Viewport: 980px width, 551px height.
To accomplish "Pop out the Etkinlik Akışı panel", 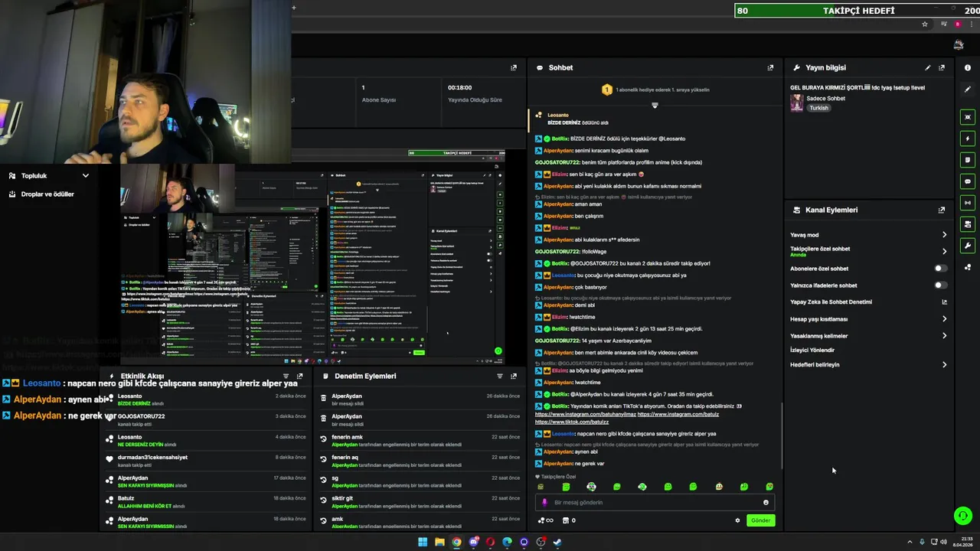I will [x=300, y=376].
